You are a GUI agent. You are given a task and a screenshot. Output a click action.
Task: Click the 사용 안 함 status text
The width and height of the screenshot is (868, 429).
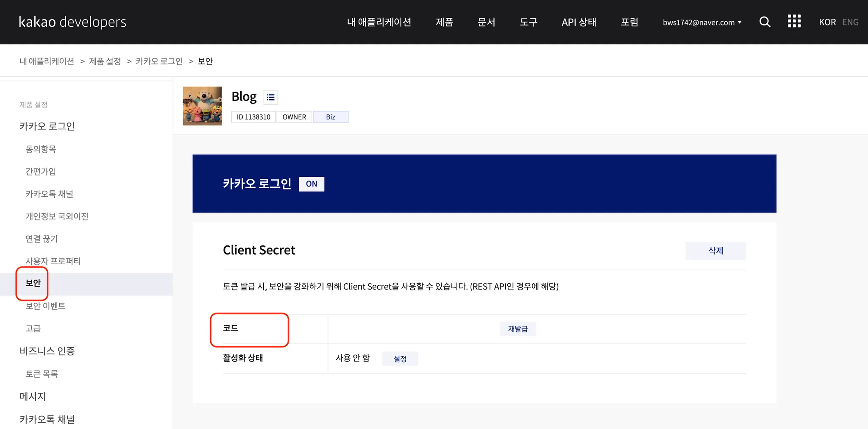pyautogui.click(x=353, y=358)
